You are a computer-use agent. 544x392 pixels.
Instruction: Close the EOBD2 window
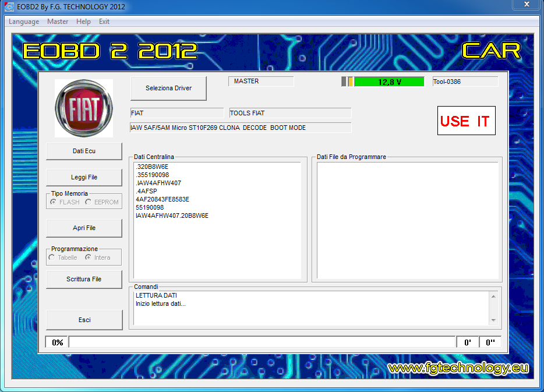(x=527, y=4)
